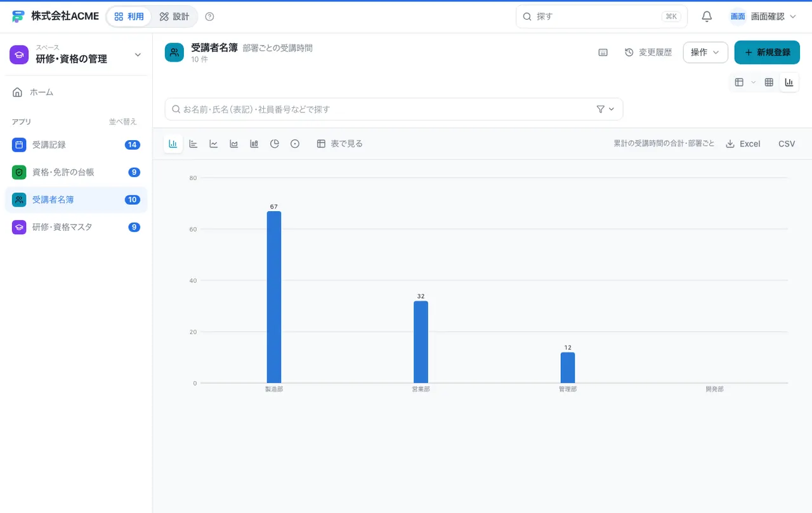This screenshot has height=513, width=812.
Task: Open keyboard shortcuts icon
Action: pos(603,53)
